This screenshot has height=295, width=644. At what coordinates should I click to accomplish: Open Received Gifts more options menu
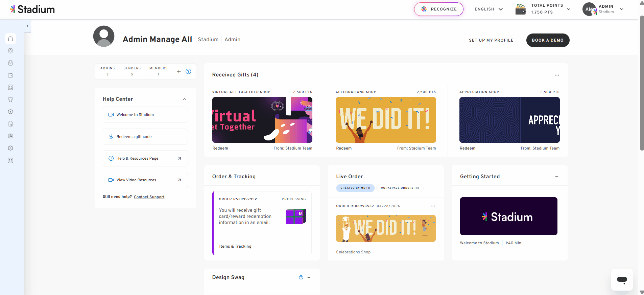557,75
